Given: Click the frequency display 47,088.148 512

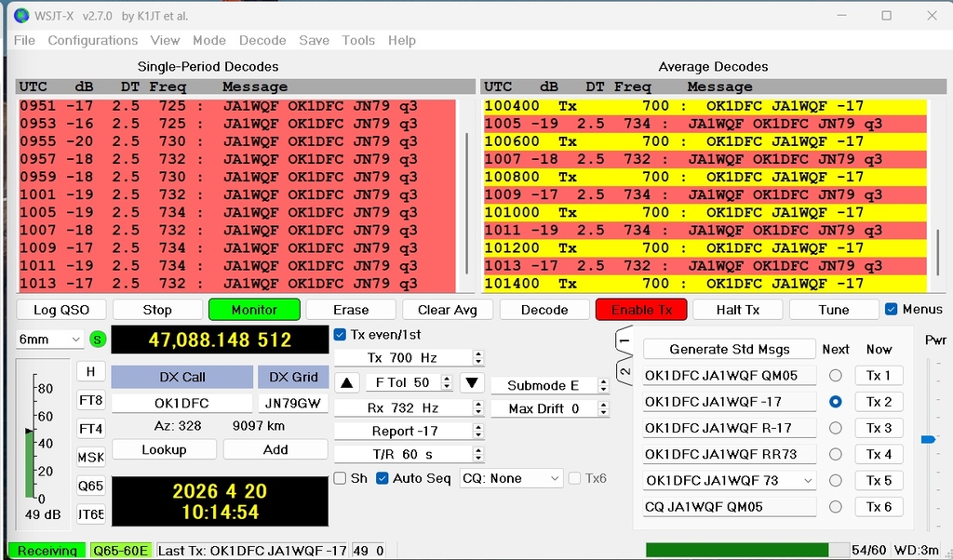Looking at the screenshot, I should point(220,340).
